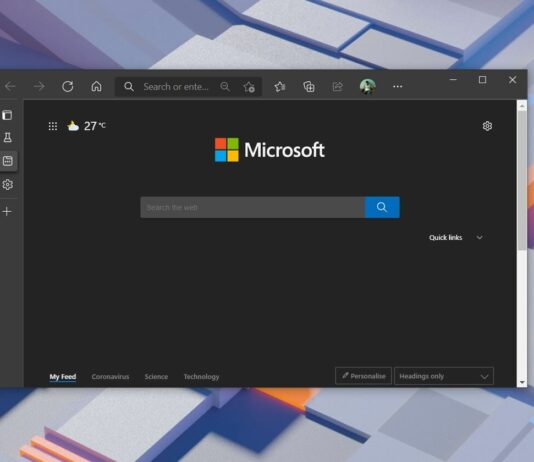Open the flask experiments sidebar icon
This screenshot has width=534, height=462.
pos(7,138)
